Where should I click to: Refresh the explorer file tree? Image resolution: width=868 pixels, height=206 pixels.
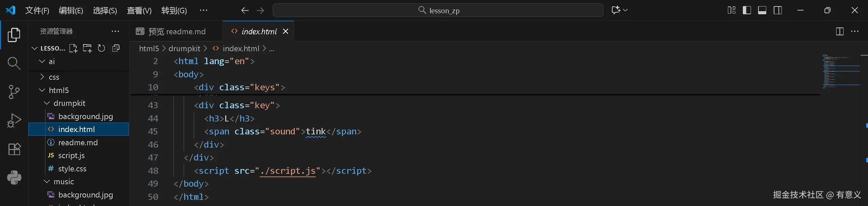pyautogui.click(x=101, y=49)
